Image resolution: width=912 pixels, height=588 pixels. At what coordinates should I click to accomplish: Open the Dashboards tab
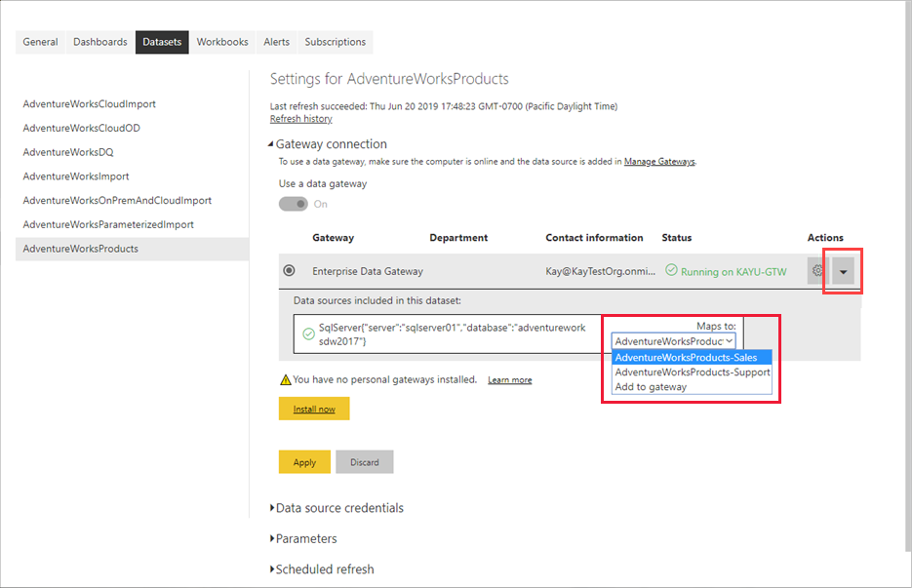99,42
